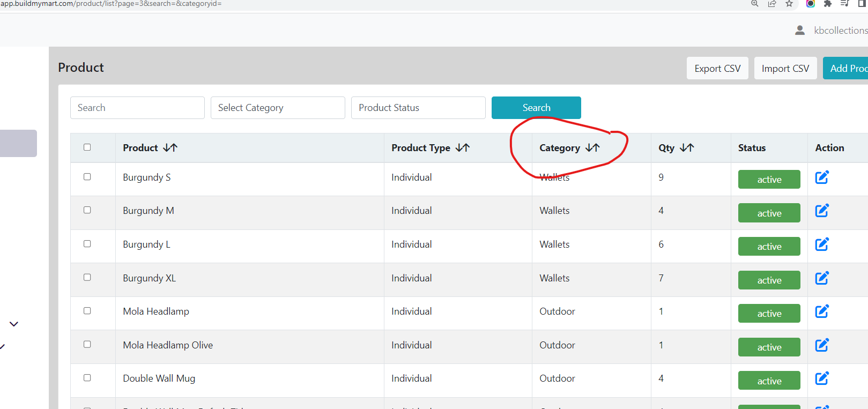Toggle active status for Burgundy L
Screen dimensions: 868x409
coord(769,247)
